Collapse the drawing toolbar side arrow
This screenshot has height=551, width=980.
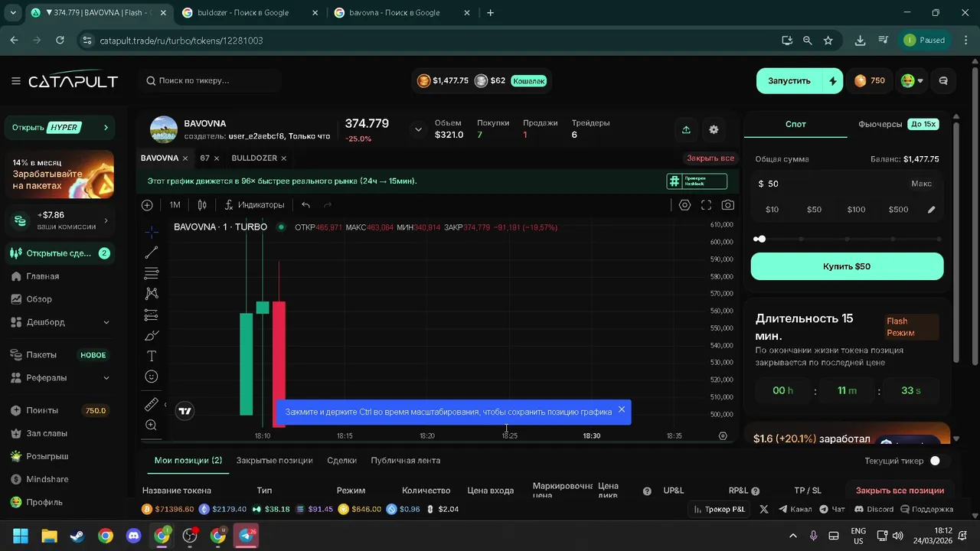(x=165, y=405)
